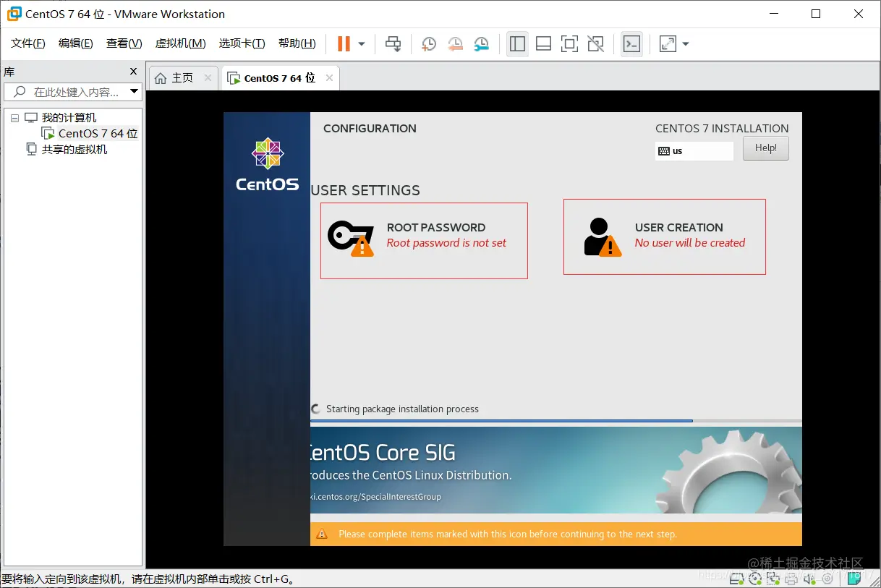Take a snapshot of this virtual machine
881x588 pixels.
coord(428,44)
